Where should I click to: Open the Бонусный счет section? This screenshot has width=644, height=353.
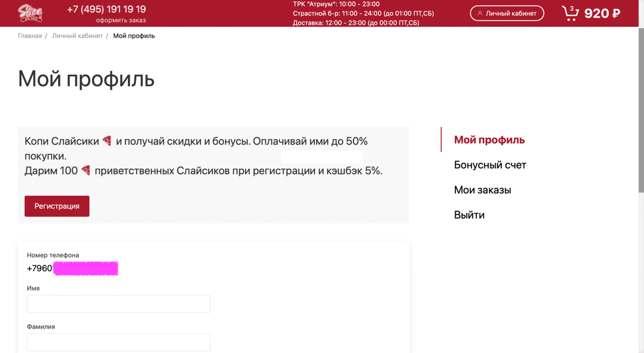(490, 165)
